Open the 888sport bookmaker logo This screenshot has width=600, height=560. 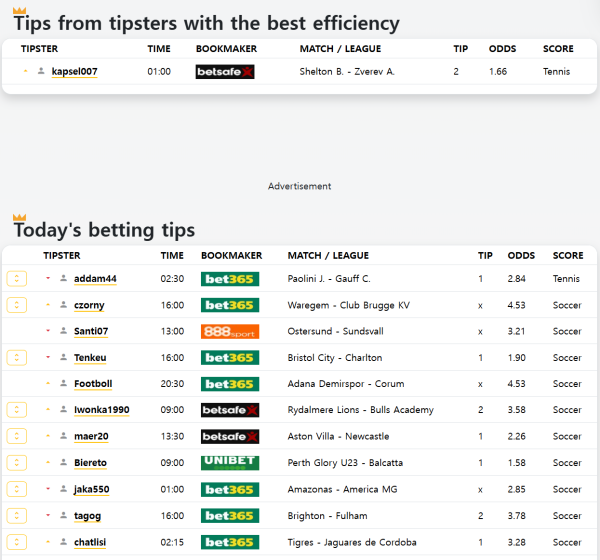click(229, 331)
